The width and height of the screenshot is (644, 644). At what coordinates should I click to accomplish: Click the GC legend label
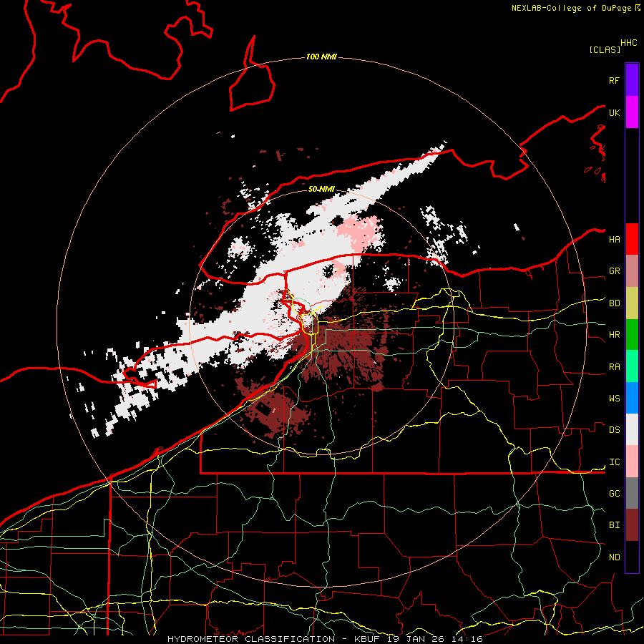click(614, 494)
